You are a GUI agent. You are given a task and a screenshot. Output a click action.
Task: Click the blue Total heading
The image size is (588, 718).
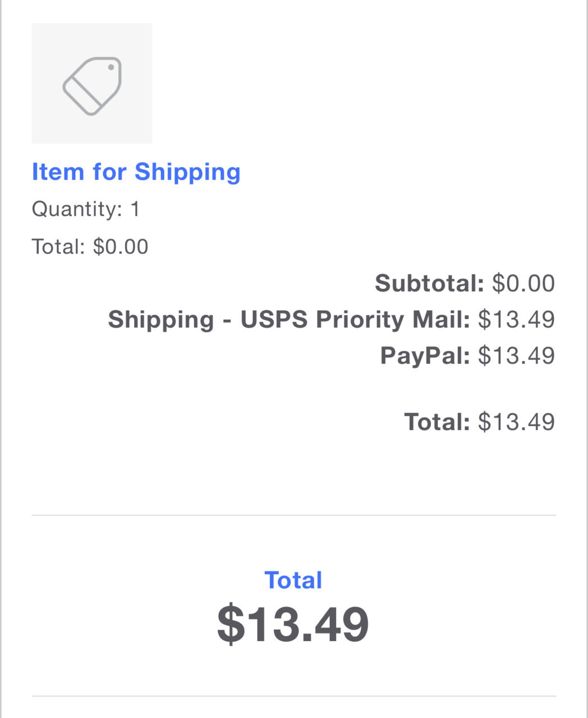coord(293,581)
